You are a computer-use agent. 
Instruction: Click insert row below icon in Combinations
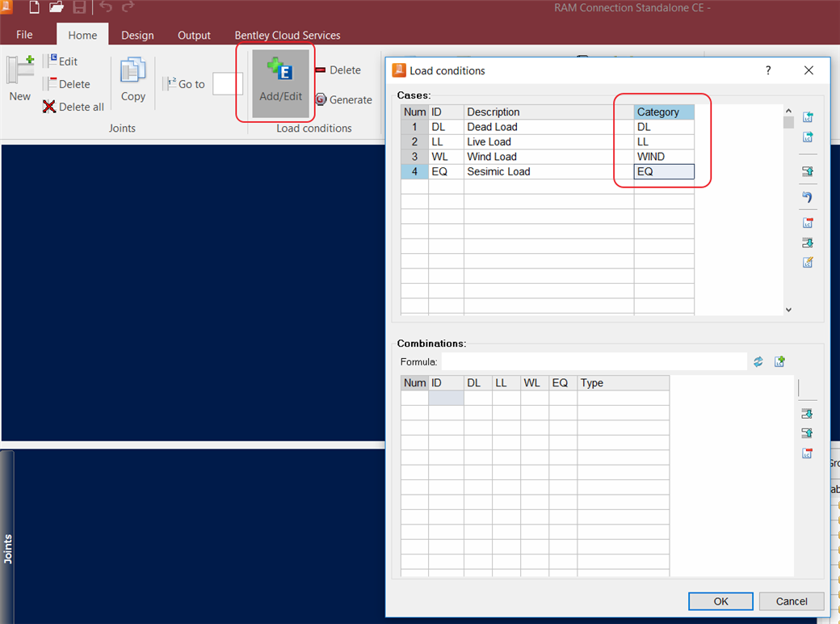point(808,413)
